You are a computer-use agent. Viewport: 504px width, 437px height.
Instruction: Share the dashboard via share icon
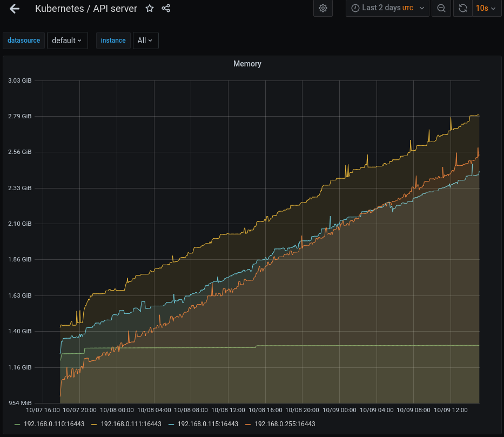pyautogui.click(x=166, y=8)
